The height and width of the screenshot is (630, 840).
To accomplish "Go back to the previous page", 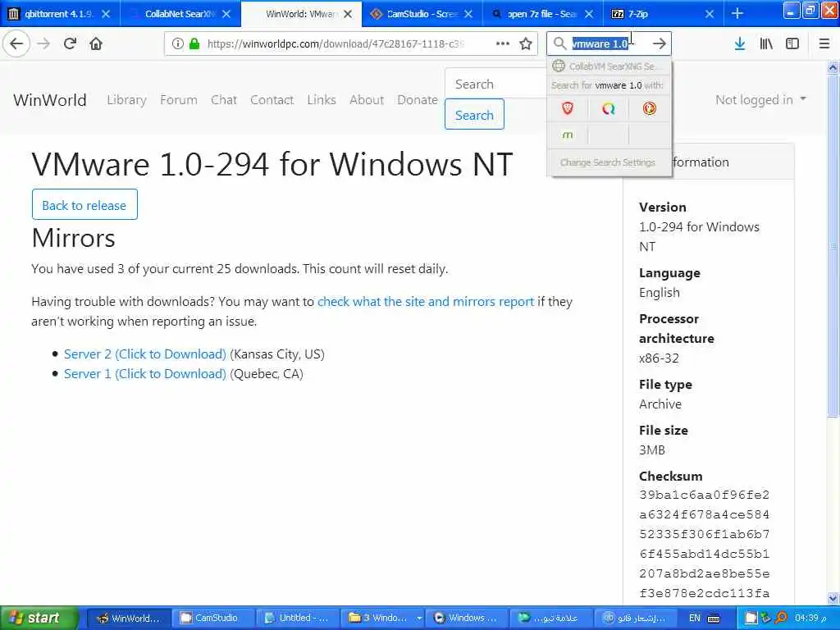I will (16, 43).
